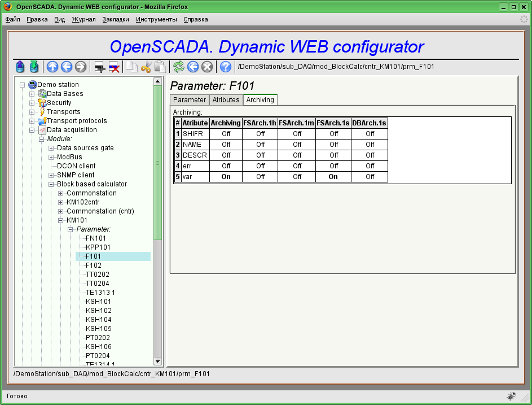Expand the KM102cntr tree node
This screenshot has height=405, width=532.
61,202
